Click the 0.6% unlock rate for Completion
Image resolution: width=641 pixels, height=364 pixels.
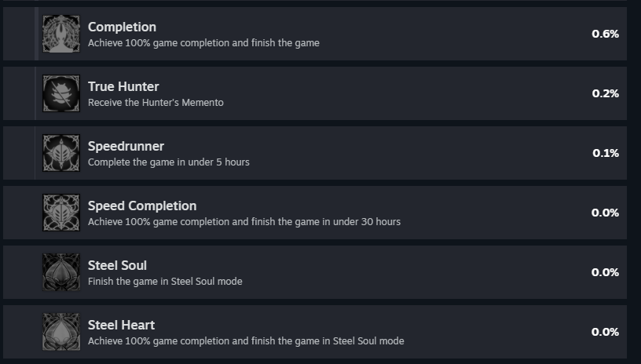605,34
